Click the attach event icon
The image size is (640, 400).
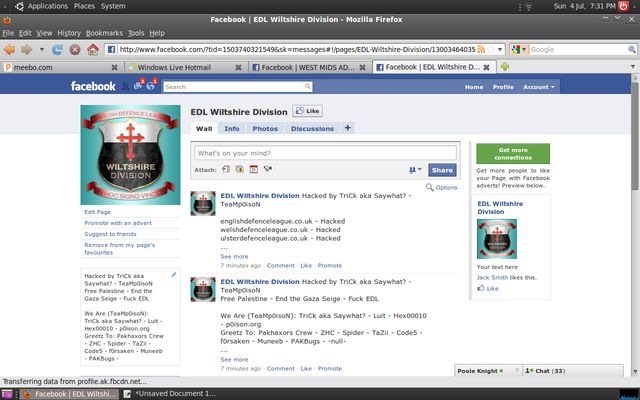point(254,170)
